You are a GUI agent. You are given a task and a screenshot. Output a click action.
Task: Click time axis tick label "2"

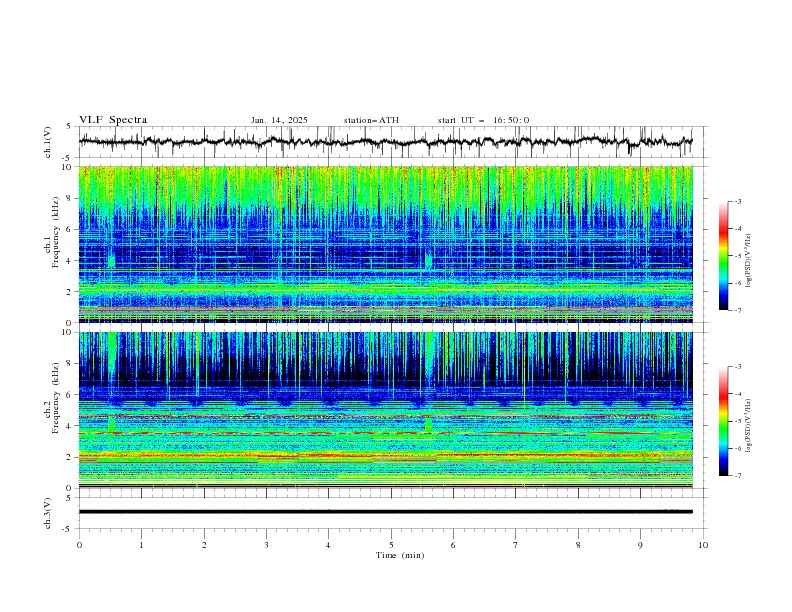(204, 545)
